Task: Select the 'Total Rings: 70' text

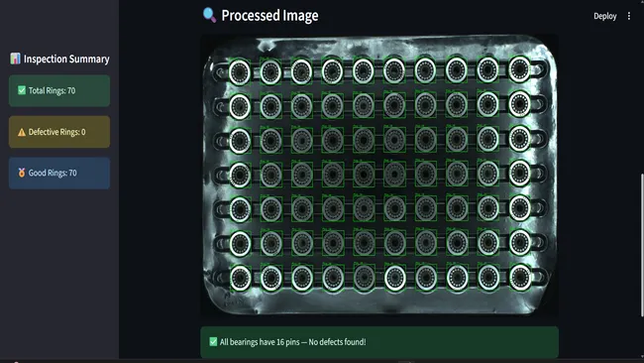Action: pyautogui.click(x=52, y=90)
